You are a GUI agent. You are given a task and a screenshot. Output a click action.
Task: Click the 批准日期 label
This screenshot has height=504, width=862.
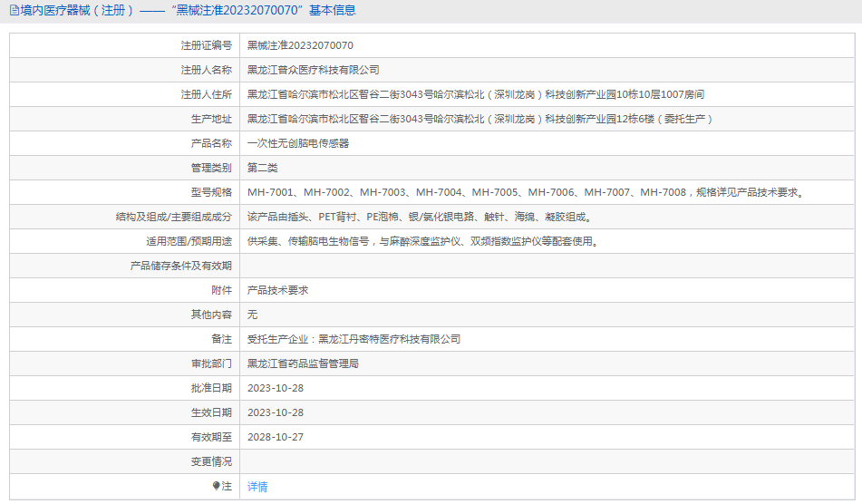tap(212, 388)
